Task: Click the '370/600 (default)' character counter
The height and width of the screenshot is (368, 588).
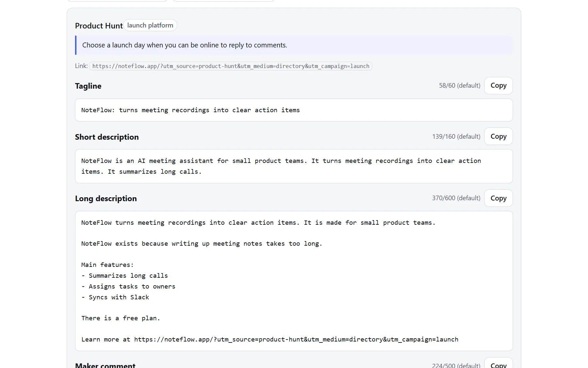Action: tap(456, 198)
